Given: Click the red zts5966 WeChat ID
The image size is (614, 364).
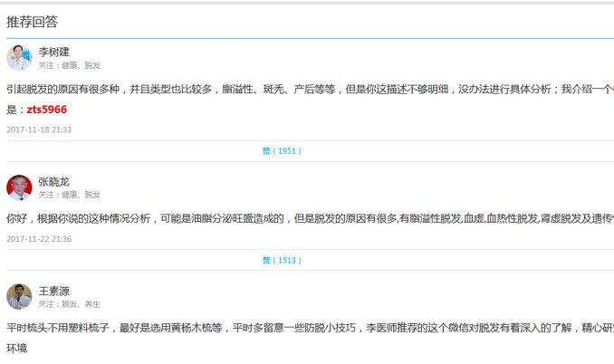Looking at the screenshot, I should click(46, 110).
